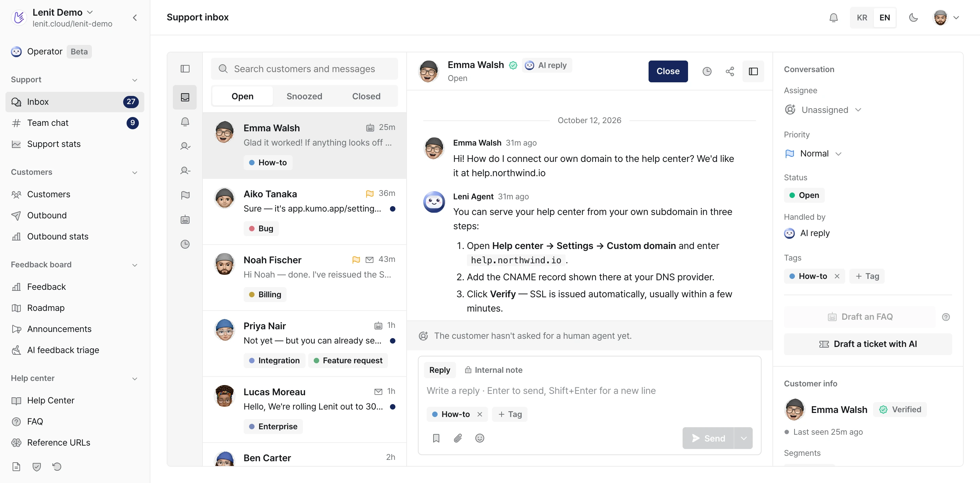Add a tag in Conversation panel
The height and width of the screenshot is (483, 980).
coord(867,276)
